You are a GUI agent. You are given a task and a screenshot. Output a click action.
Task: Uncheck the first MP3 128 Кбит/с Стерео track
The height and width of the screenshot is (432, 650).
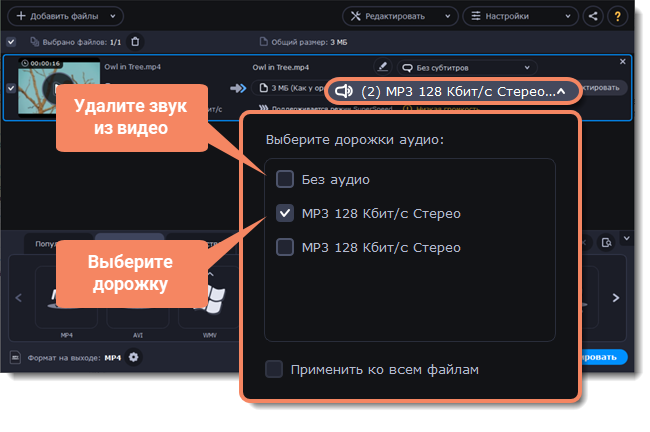285,213
